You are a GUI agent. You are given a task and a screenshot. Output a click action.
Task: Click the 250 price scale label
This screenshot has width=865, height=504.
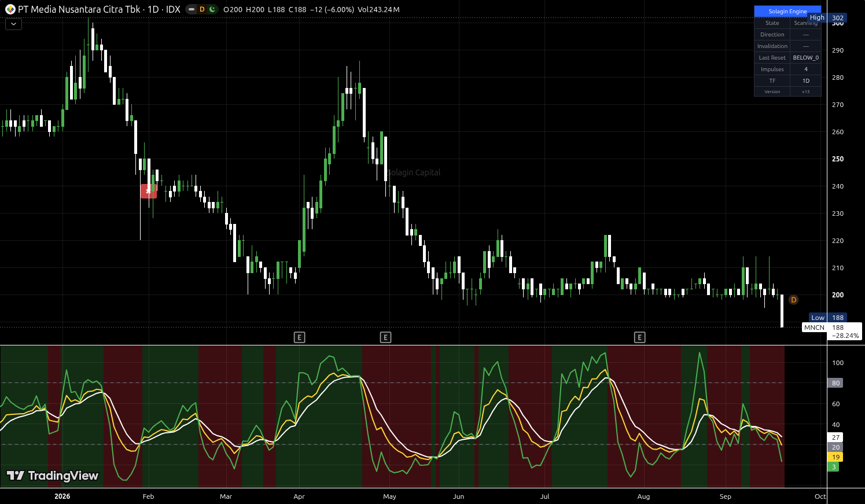[x=838, y=159]
